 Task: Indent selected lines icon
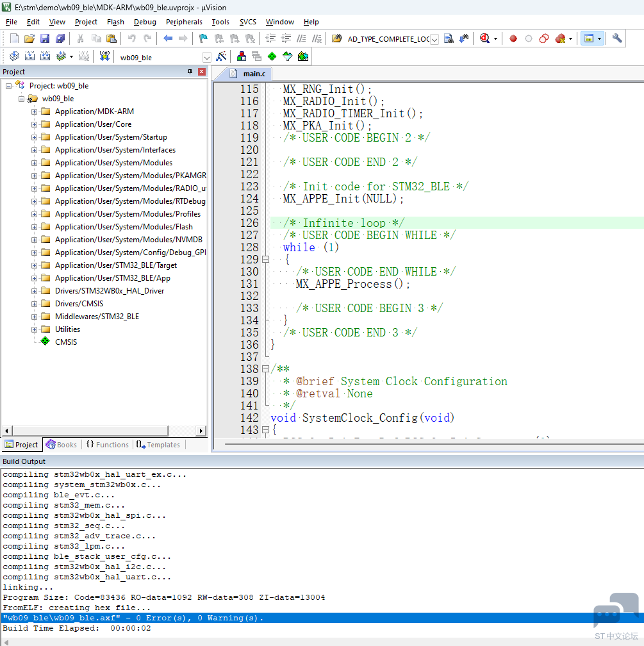pos(270,38)
